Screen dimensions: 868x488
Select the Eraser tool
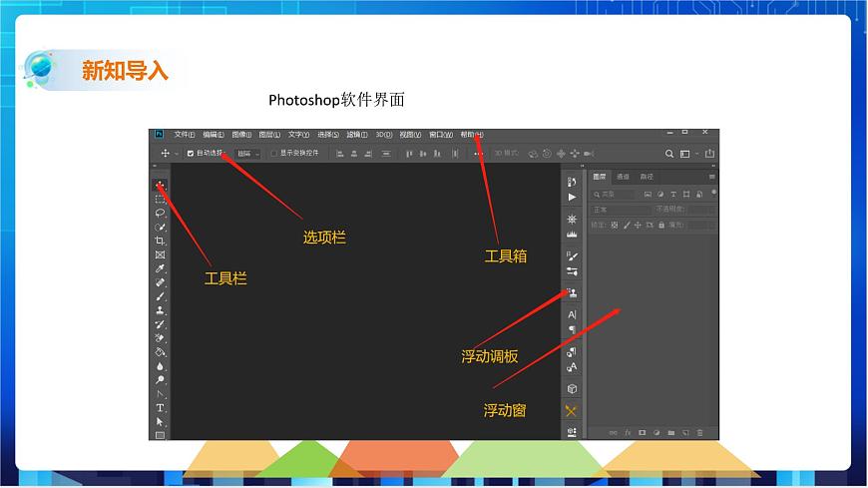click(160, 338)
